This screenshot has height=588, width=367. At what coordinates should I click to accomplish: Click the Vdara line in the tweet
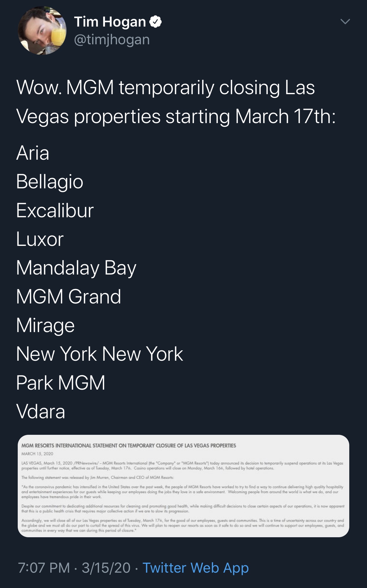tap(41, 411)
